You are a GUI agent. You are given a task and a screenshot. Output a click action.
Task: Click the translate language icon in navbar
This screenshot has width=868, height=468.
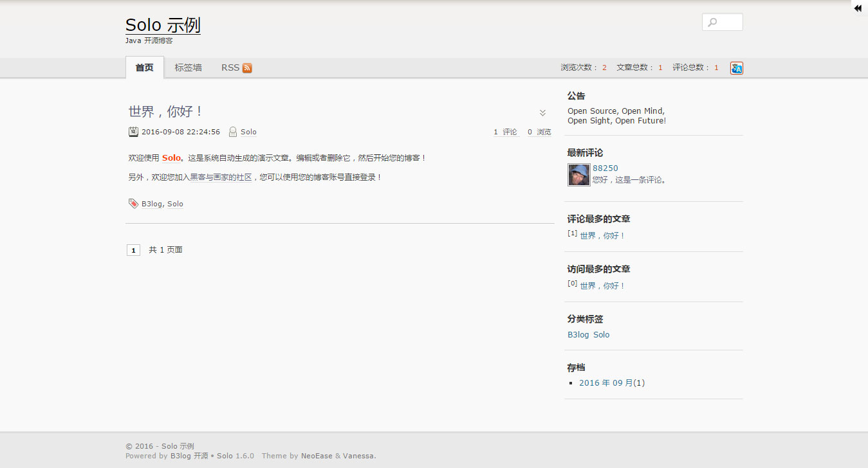point(737,68)
